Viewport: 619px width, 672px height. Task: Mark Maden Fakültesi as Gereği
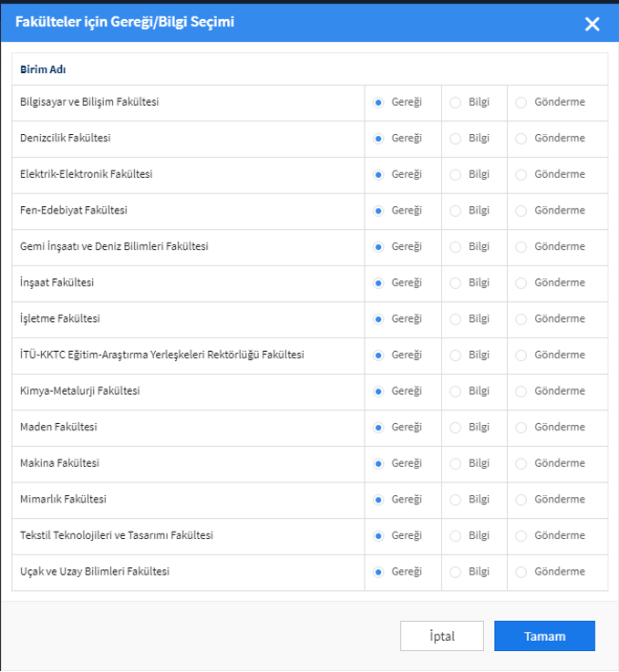coord(378,428)
